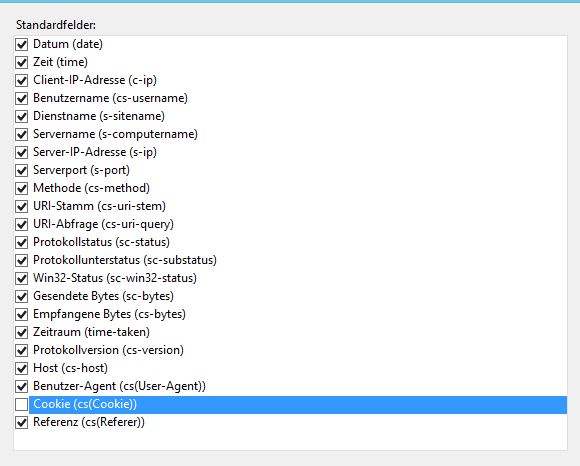Toggle Gesendete Bytes (sc-bytes) checkbox

[x=21, y=297]
